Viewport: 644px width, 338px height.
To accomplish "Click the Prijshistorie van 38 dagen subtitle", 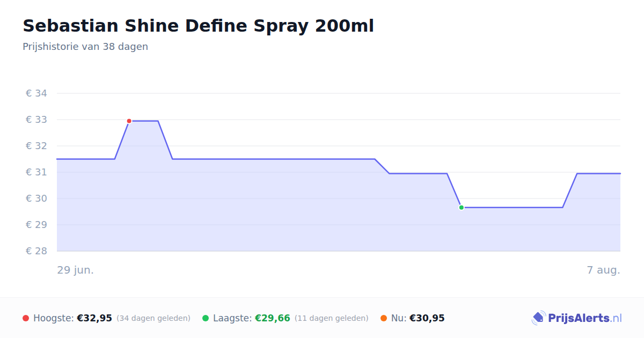I will [x=85, y=47].
